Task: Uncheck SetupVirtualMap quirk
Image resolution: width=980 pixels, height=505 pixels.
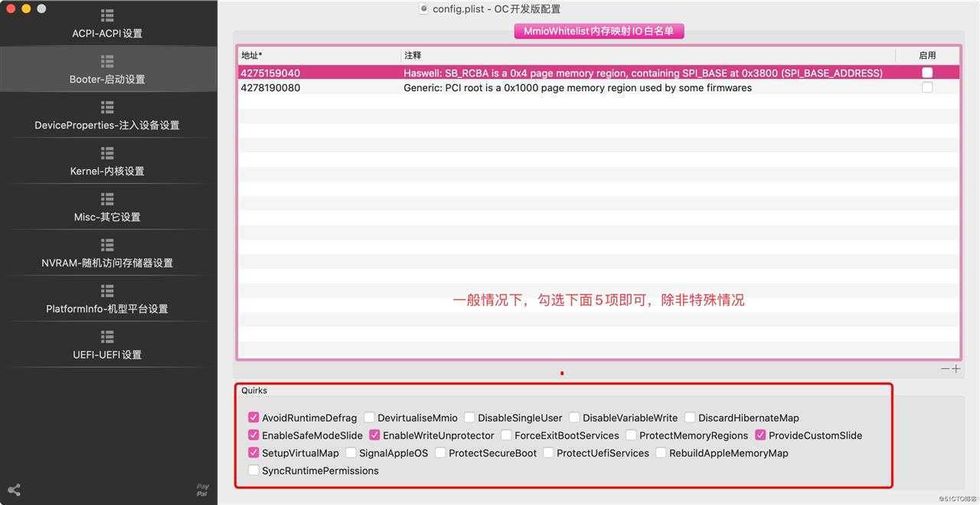Action: pos(253,453)
